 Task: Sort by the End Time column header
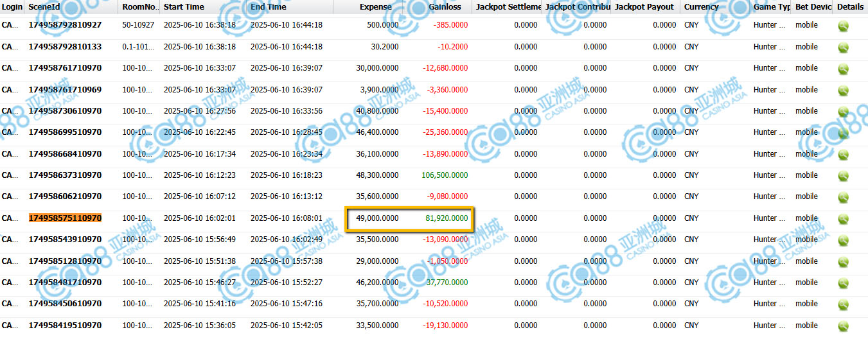(268, 7)
